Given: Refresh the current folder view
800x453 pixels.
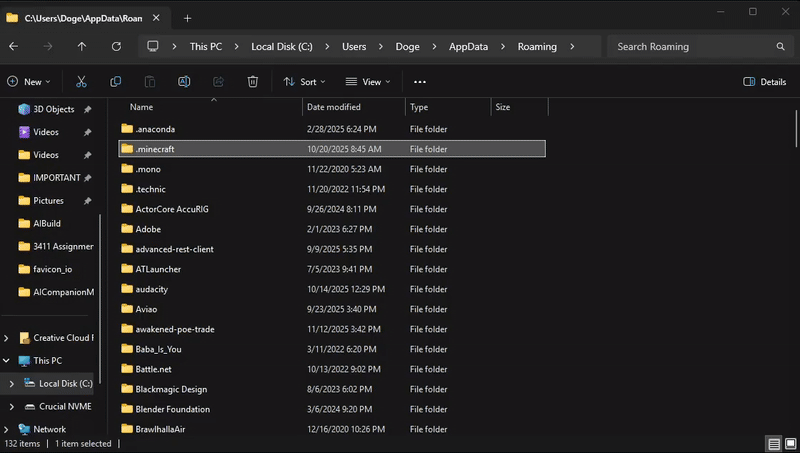Looking at the screenshot, I should pos(116,46).
